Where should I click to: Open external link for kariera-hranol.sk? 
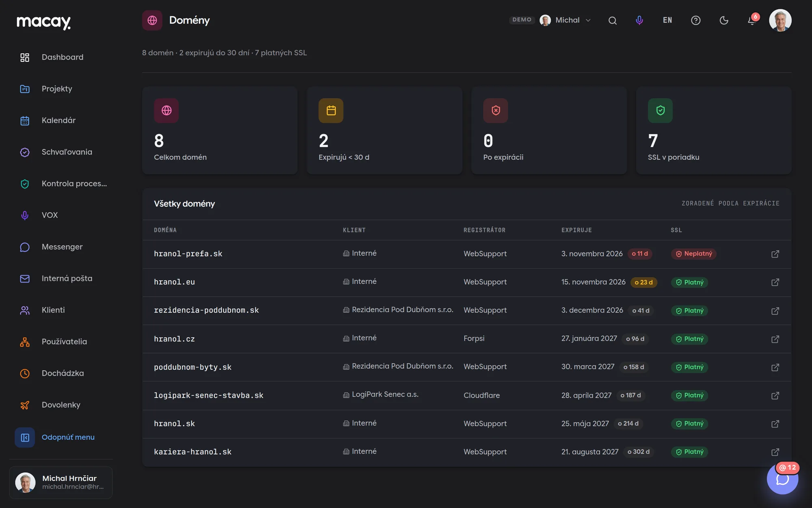tap(775, 452)
